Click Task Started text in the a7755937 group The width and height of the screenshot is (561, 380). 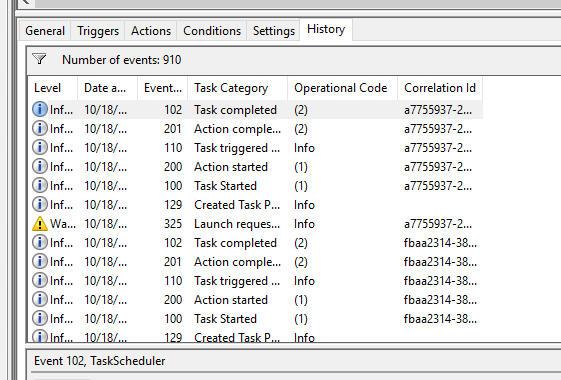click(x=225, y=186)
